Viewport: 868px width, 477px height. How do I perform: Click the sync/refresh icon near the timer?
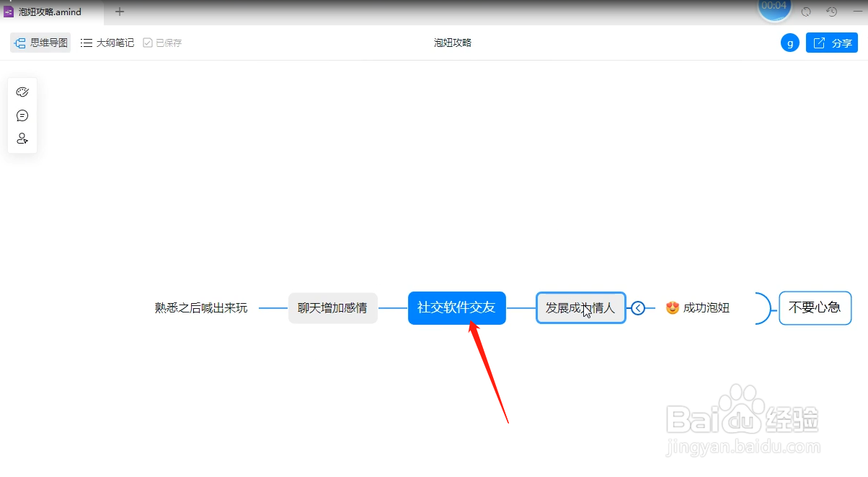(805, 12)
